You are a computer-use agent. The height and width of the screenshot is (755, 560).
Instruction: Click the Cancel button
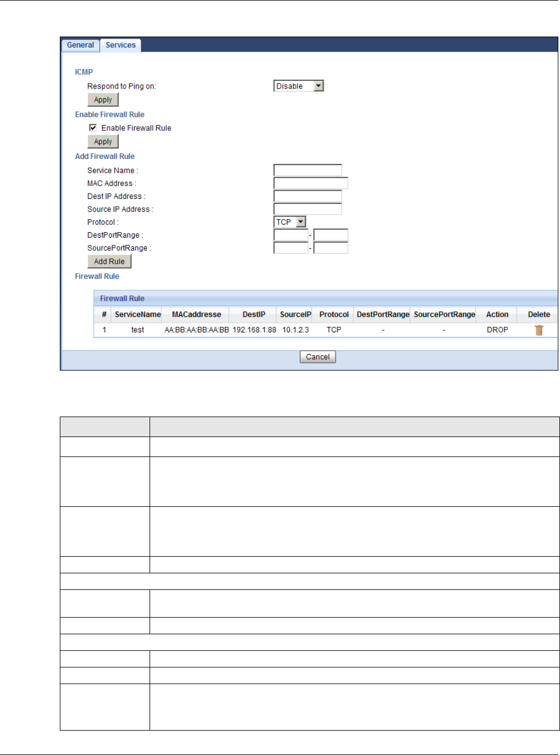click(x=318, y=357)
